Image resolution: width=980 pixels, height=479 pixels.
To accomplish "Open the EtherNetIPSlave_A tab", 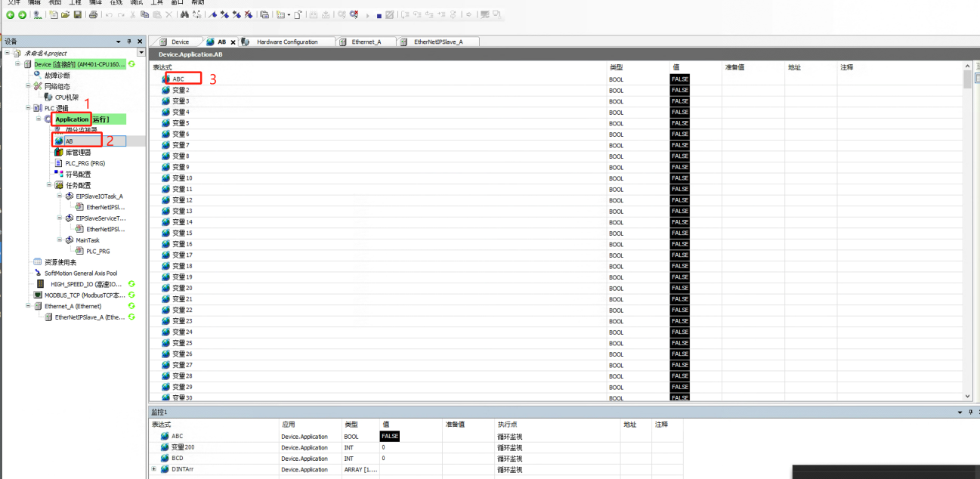I will [x=437, y=42].
